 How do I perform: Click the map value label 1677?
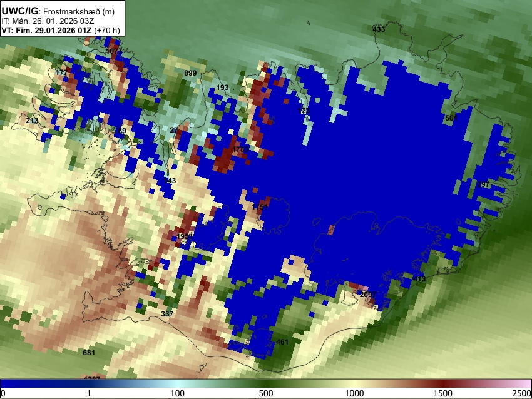click(114, 51)
